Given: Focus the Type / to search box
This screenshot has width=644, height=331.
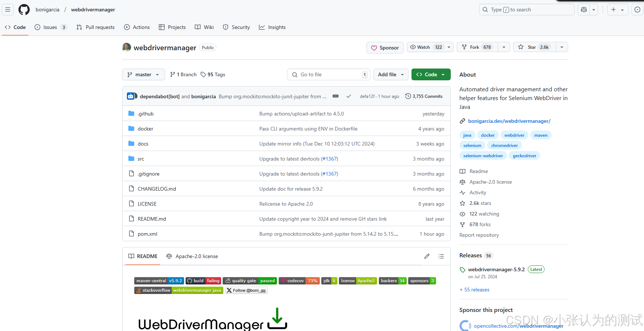Looking at the screenshot, I should [x=527, y=10].
